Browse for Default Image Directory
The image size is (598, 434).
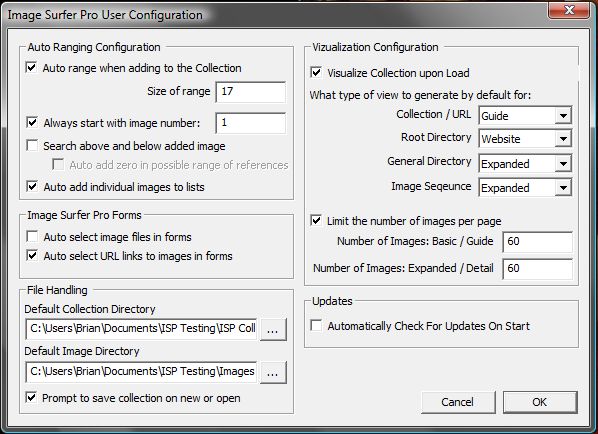coord(273,373)
